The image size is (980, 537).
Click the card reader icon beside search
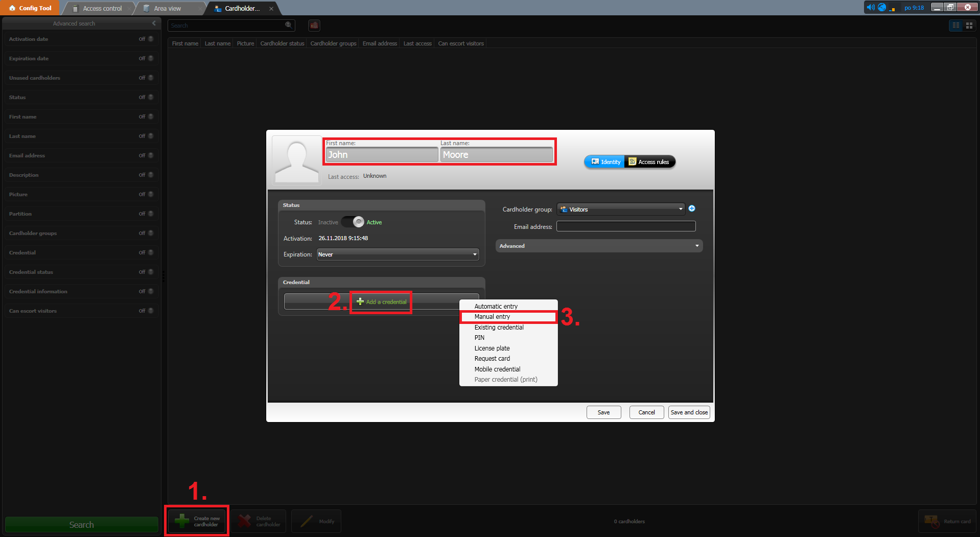[314, 26]
